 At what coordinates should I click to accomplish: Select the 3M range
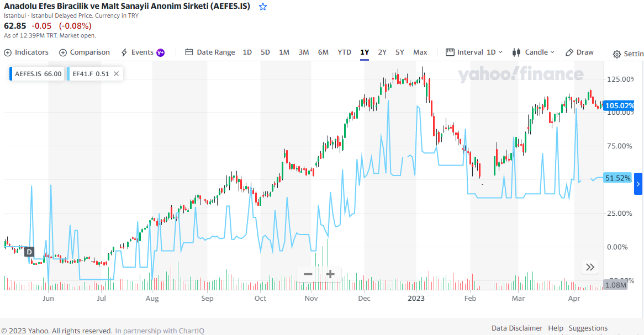[x=304, y=52]
